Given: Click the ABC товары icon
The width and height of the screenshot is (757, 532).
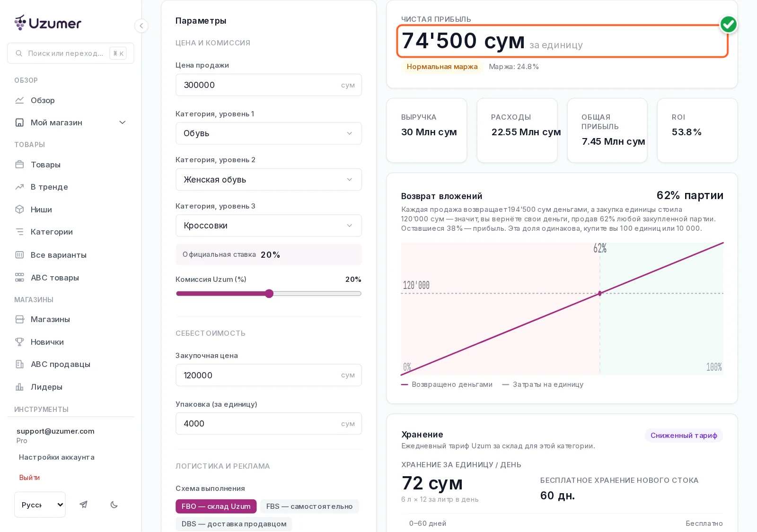Looking at the screenshot, I should click(x=19, y=278).
